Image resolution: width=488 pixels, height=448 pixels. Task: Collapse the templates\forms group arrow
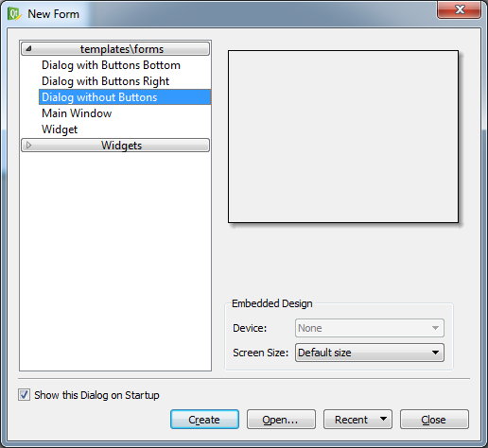(x=28, y=49)
